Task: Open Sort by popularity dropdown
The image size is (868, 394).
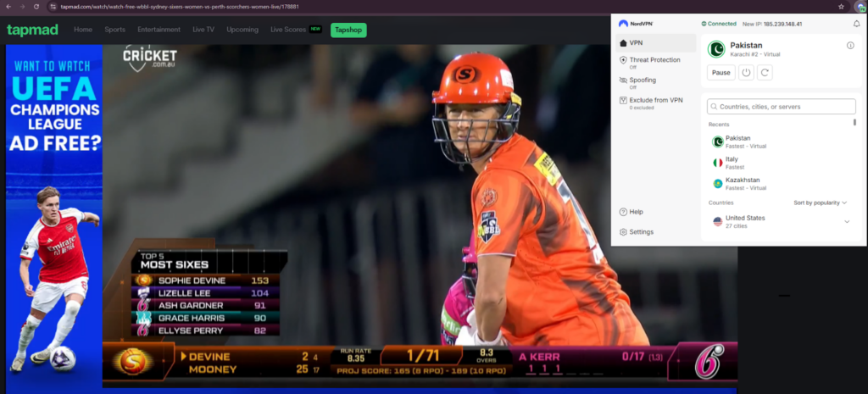Action: pos(820,203)
